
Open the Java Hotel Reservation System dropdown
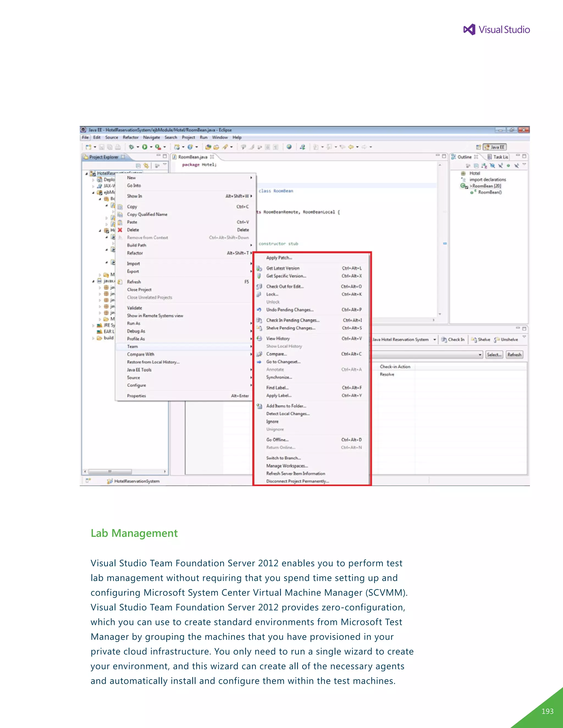click(434, 340)
